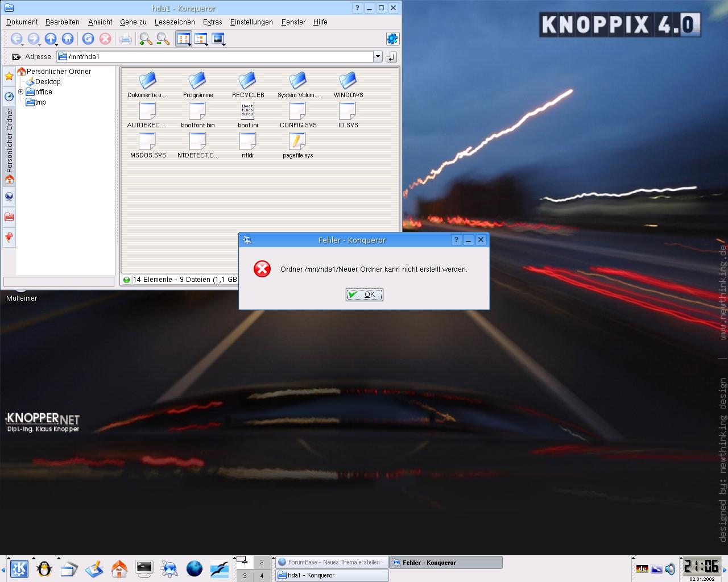Viewport: 728px width, 582px height.
Task: Expand the office folder in tree
Action: [21, 92]
